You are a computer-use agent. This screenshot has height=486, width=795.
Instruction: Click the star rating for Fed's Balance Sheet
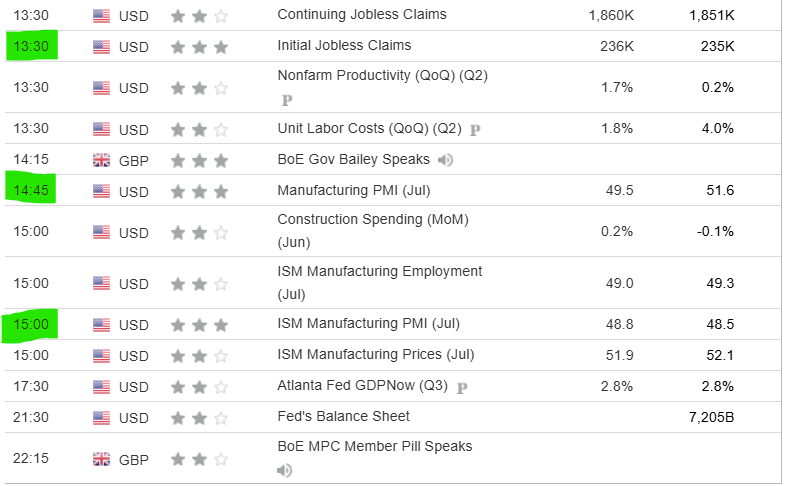(x=199, y=417)
